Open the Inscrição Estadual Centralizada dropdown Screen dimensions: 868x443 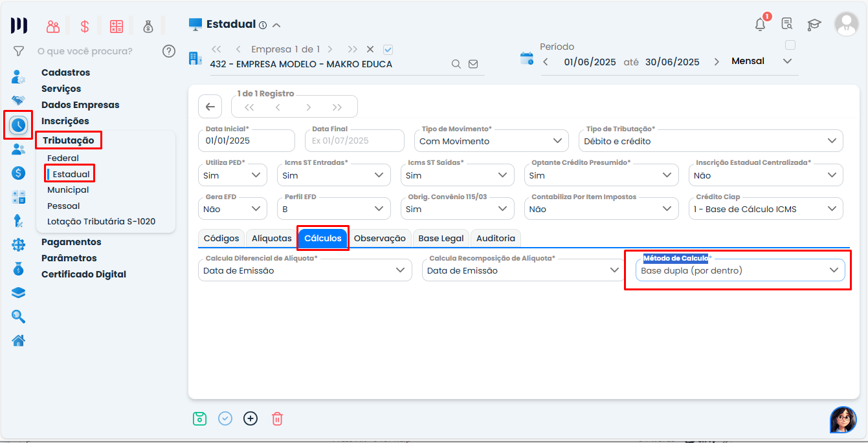[766, 175]
